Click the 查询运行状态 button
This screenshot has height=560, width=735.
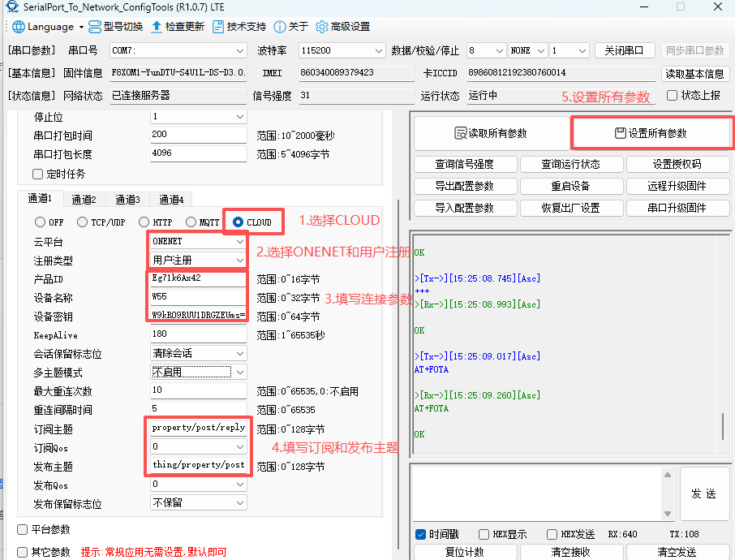point(571,164)
